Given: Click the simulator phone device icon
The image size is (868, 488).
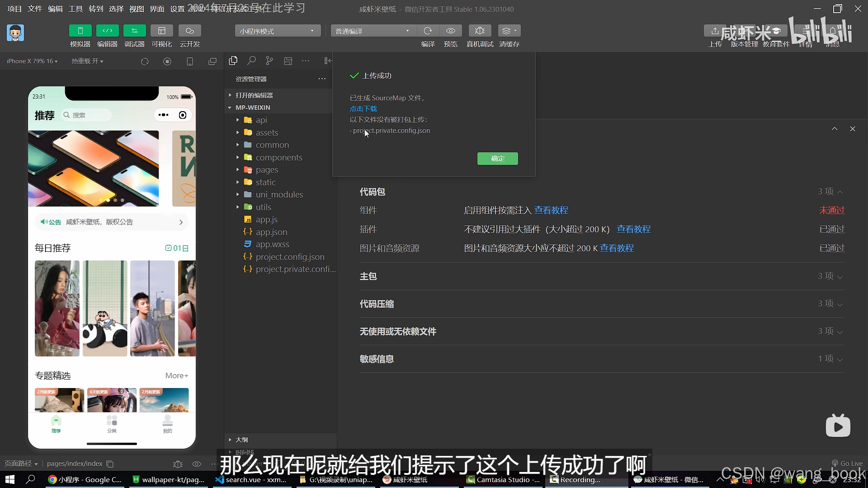Looking at the screenshot, I should [x=190, y=61].
